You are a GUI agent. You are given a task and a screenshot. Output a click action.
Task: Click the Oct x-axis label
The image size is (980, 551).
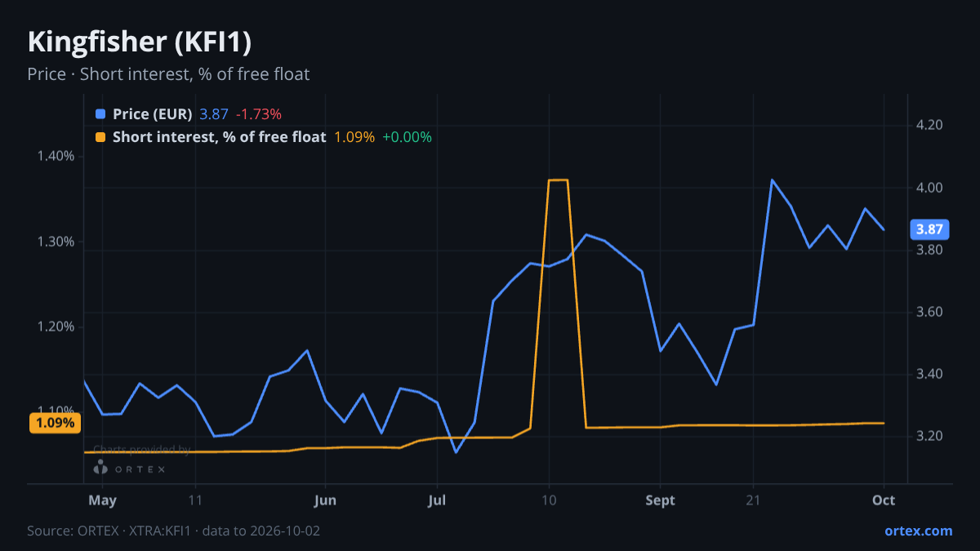point(884,500)
